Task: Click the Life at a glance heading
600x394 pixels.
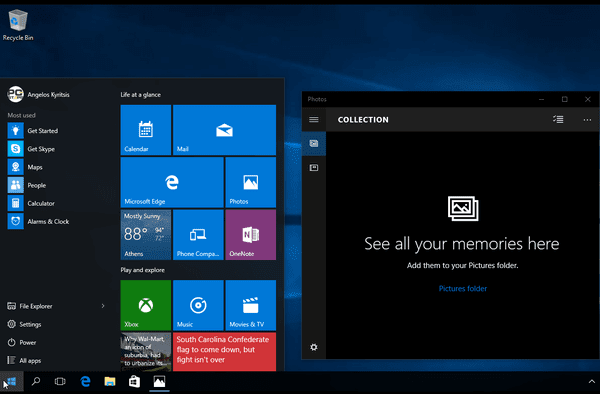Action: [140, 94]
